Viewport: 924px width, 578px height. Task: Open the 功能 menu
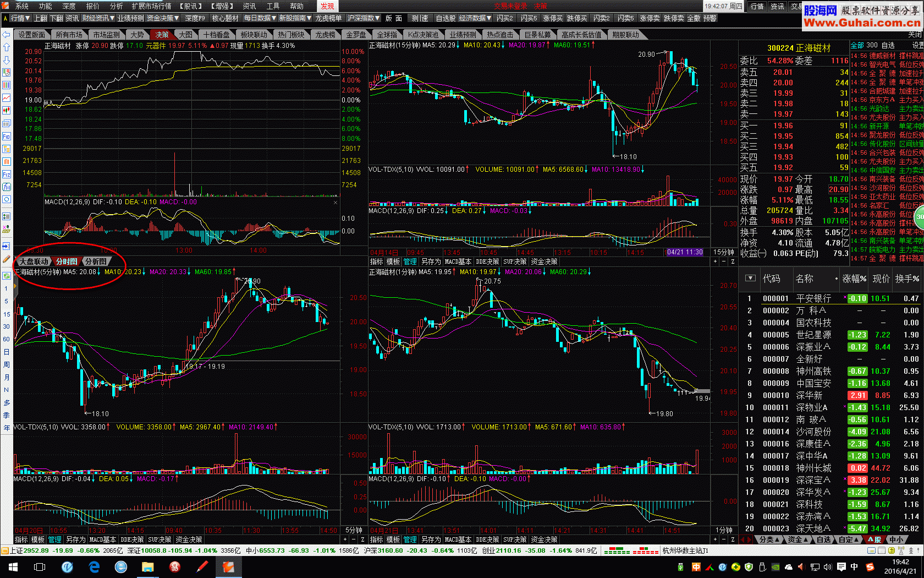point(46,6)
